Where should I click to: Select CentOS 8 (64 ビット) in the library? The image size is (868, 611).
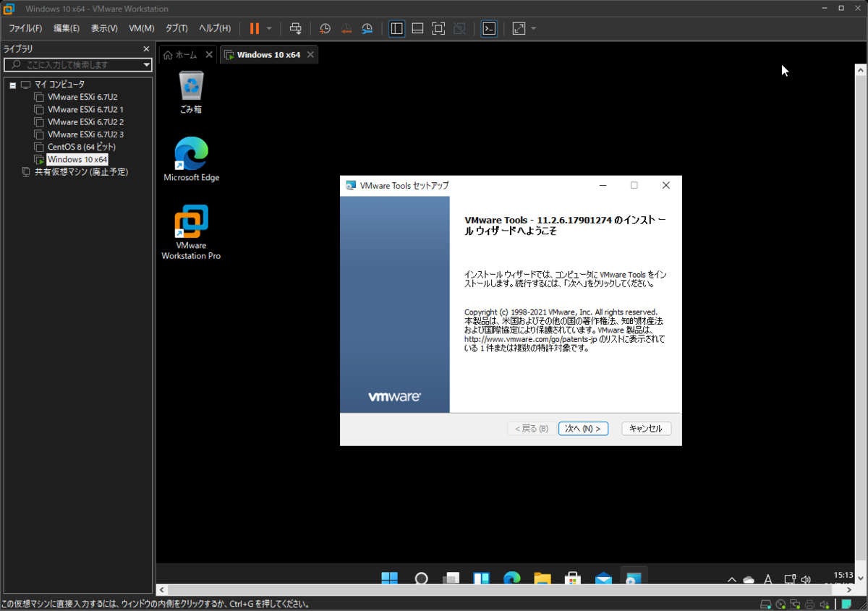point(82,147)
